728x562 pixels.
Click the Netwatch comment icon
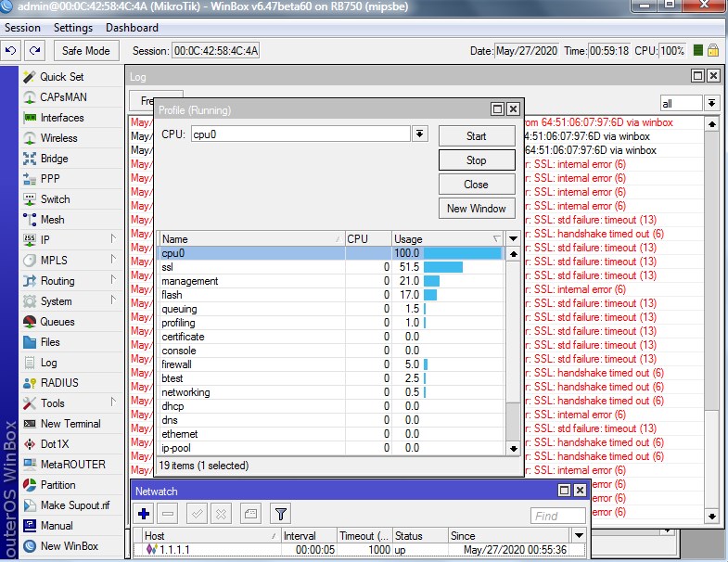click(x=250, y=514)
